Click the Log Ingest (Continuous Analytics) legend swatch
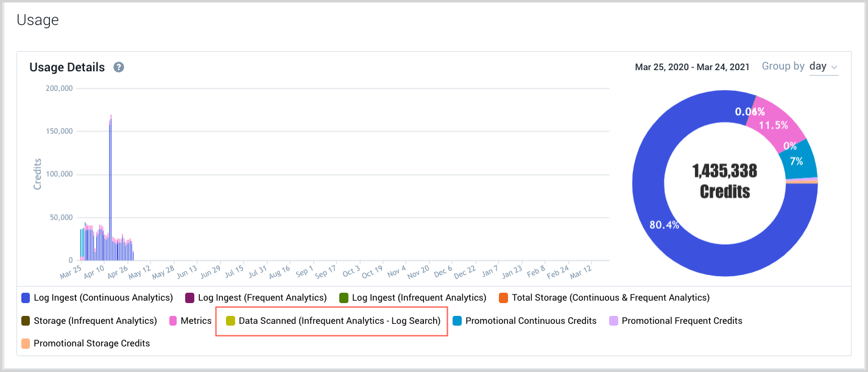The image size is (868, 372). tap(23, 297)
